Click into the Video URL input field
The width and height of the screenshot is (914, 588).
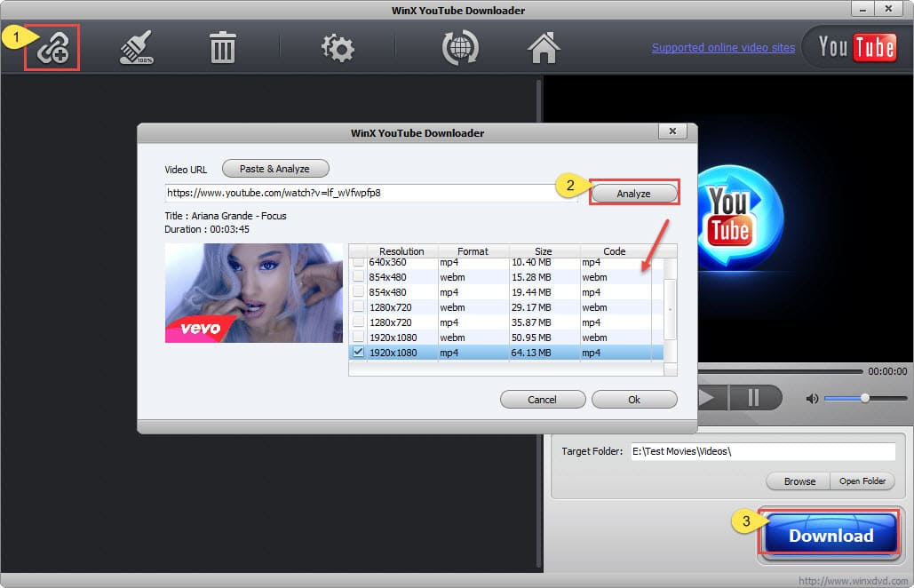pyautogui.click(x=371, y=193)
